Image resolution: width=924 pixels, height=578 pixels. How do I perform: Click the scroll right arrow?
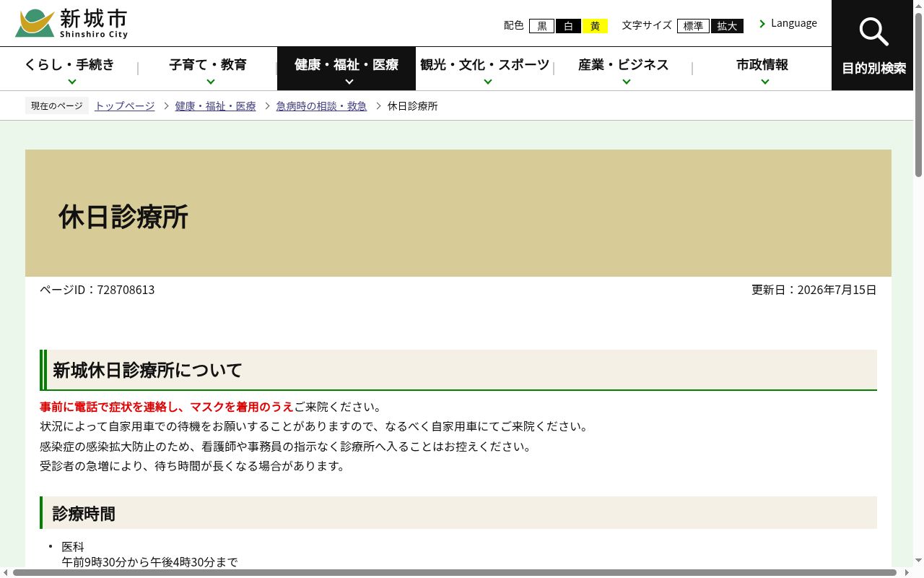pyautogui.click(x=907, y=572)
